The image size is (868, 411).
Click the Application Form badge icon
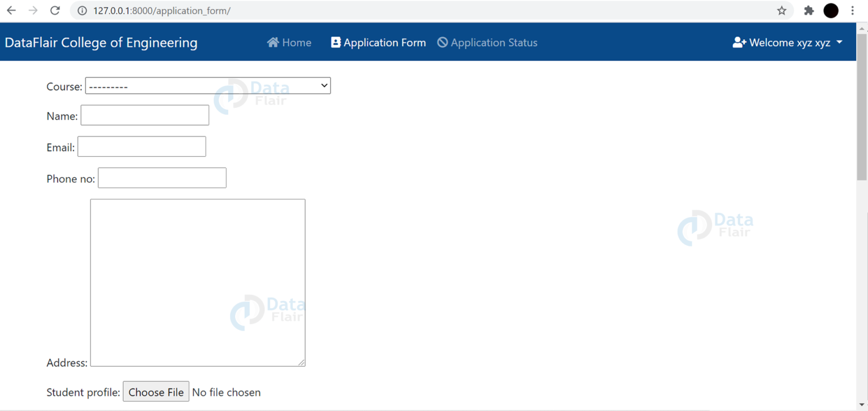336,42
